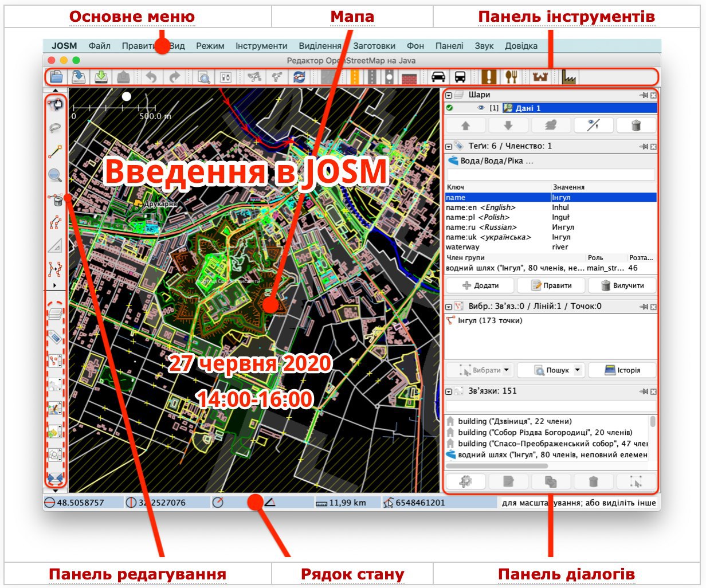Viewport: 706px width, 588px height.
Task: Click the exclamation mark preset icon
Action: pos(489,77)
